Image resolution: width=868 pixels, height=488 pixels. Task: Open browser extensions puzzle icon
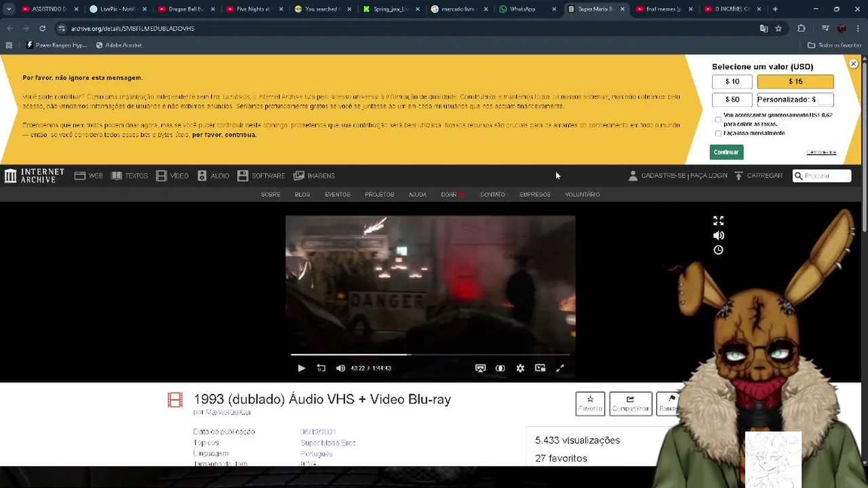pyautogui.click(x=802, y=28)
